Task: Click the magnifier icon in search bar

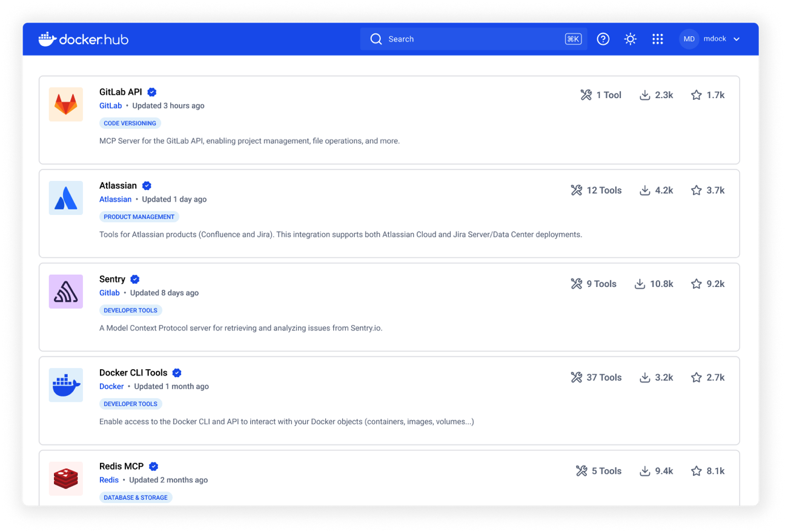Action: click(x=376, y=39)
